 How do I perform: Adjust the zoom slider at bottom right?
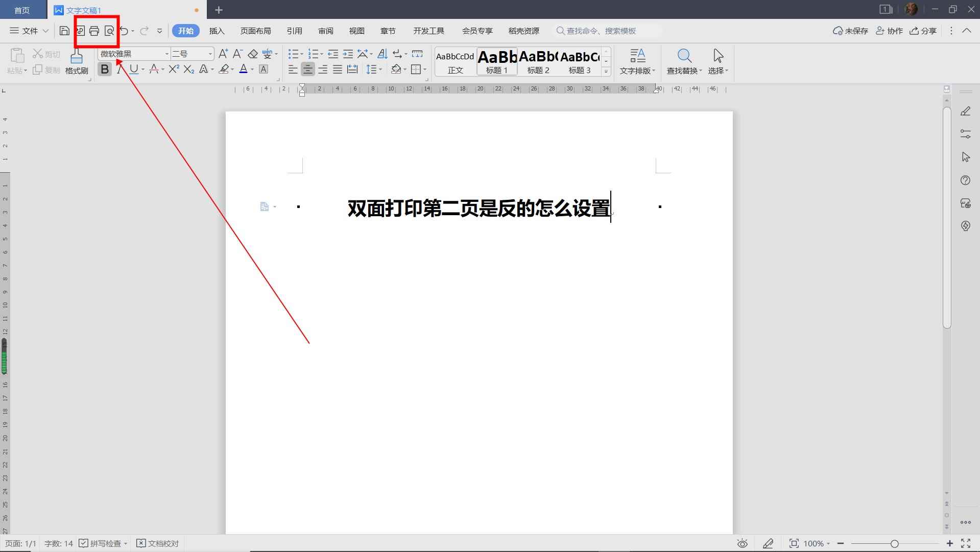point(895,543)
